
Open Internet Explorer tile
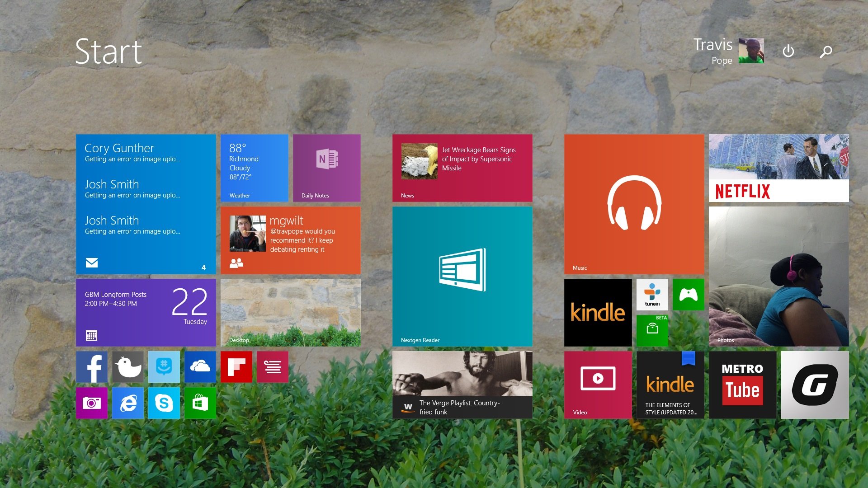pos(128,403)
